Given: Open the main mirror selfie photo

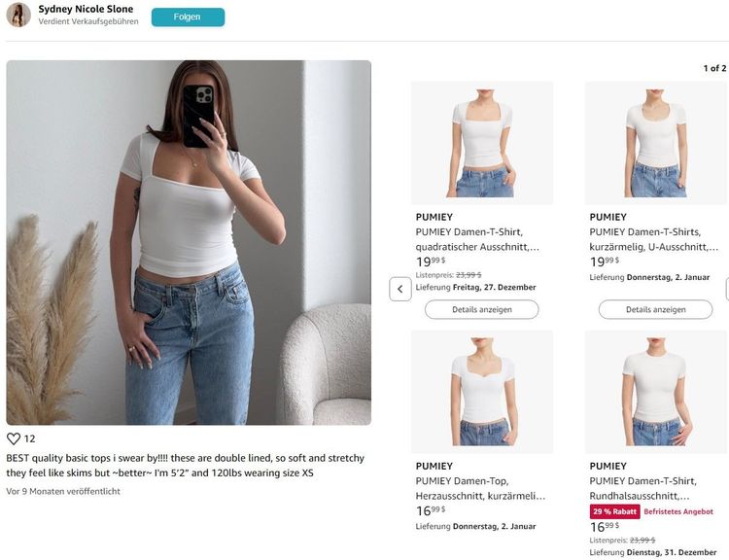Looking at the screenshot, I should tap(189, 242).
